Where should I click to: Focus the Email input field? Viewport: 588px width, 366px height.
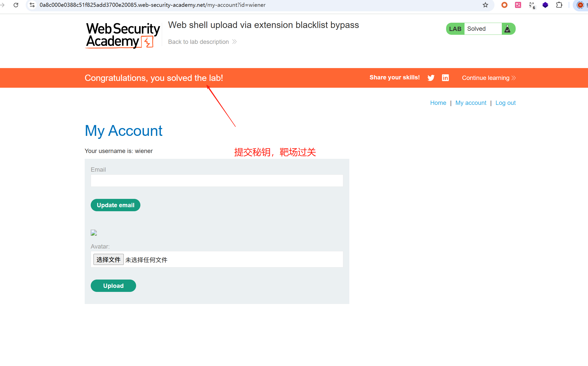[217, 180]
